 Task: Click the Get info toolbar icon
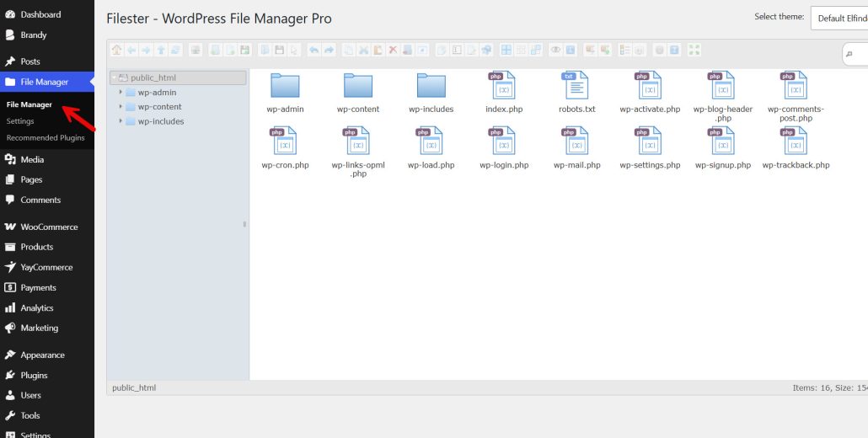pos(570,50)
